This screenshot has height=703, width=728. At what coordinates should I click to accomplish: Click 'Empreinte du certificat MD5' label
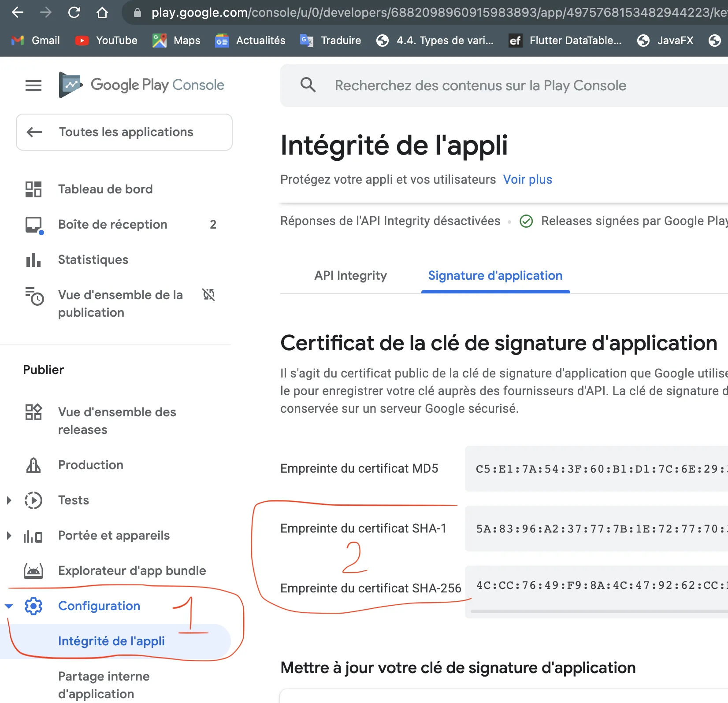pos(359,469)
